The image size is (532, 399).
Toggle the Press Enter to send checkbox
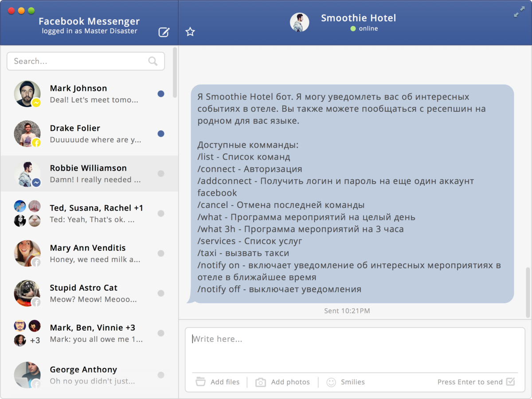pyautogui.click(x=510, y=381)
